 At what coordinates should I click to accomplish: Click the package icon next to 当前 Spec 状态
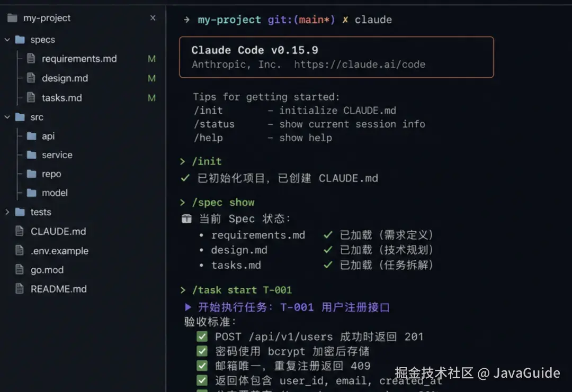(x=186, y=218)
